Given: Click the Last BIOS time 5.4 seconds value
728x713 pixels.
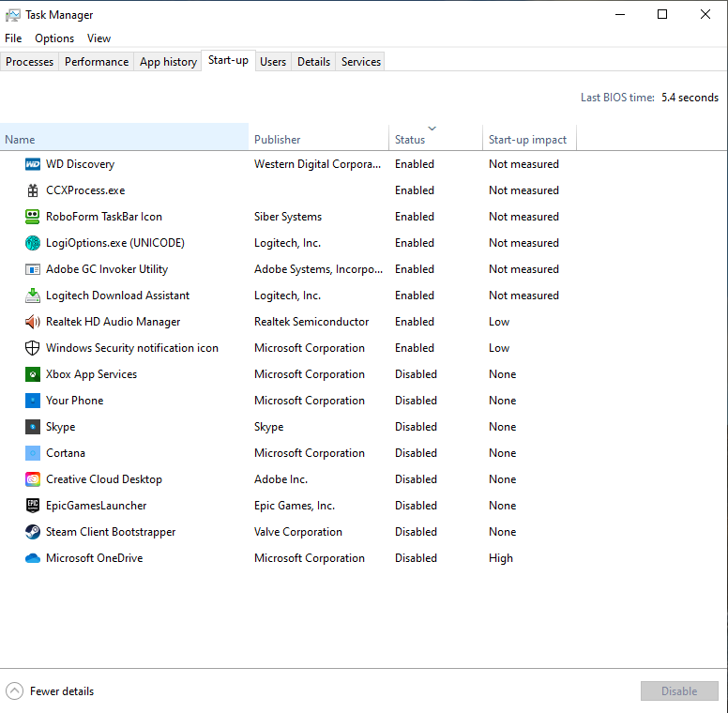Looking at the screenshot, I should tap(690, 98).
